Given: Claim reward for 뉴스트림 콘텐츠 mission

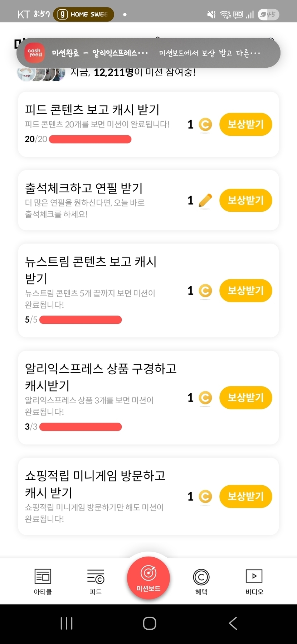Looking at the screenshot, I should (x=245, y=290).
